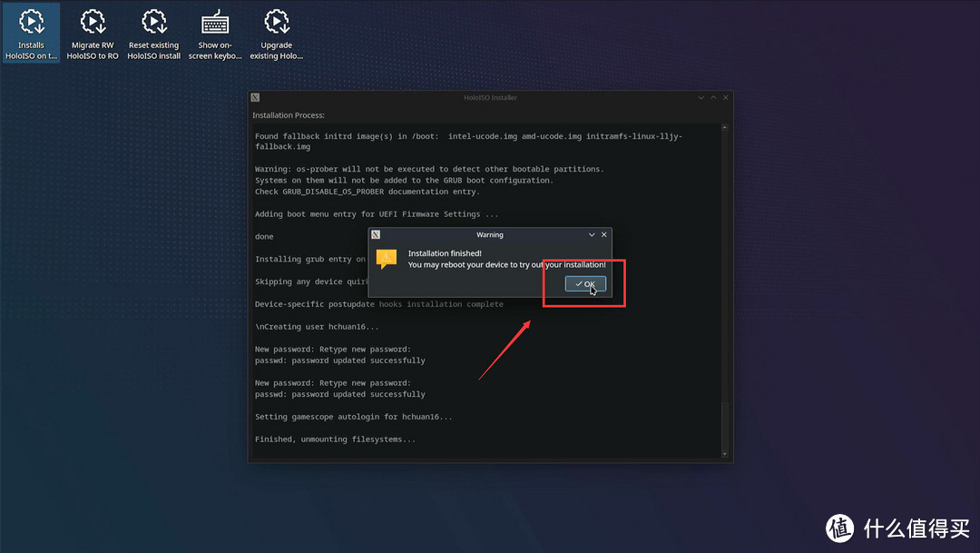
Task: Click the yellow warning speech-bubble icon
Action: [x=387, y=259]
